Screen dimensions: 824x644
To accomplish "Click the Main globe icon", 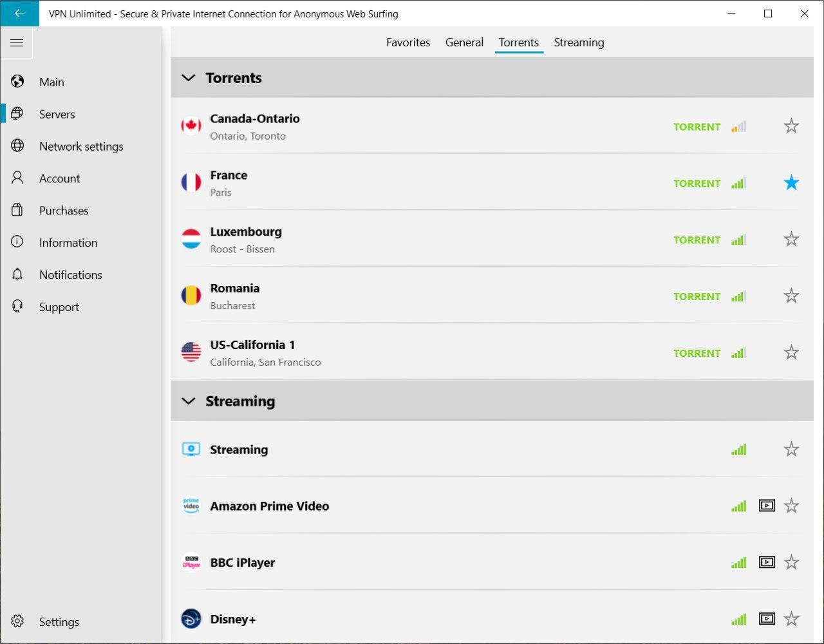I will click(x=17, y=82).
